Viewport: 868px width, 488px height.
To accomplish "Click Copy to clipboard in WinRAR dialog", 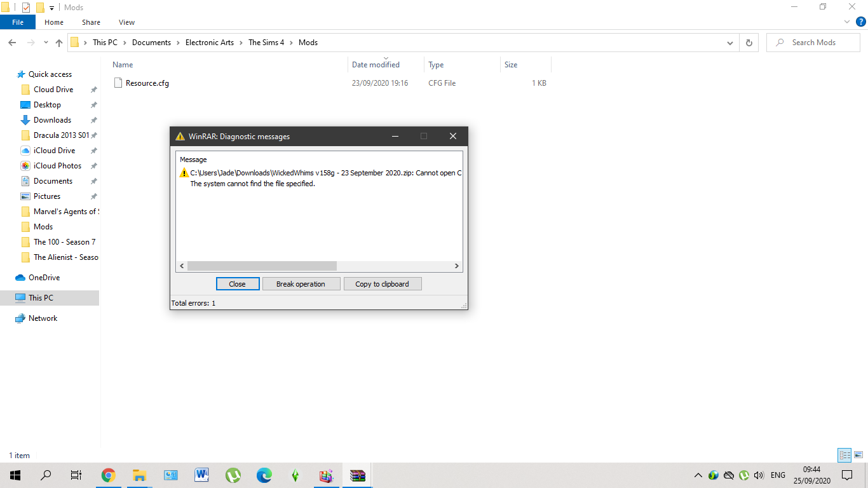I will point(383,284).
